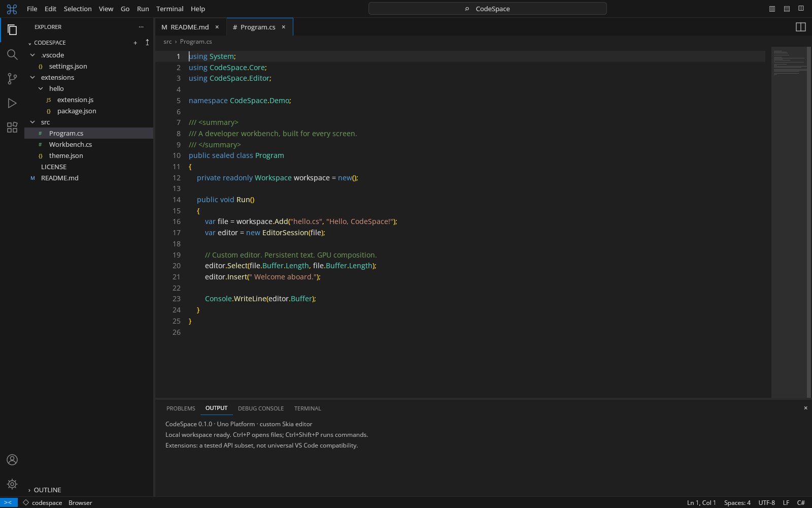Click the remote indicator in status bar

9,502
